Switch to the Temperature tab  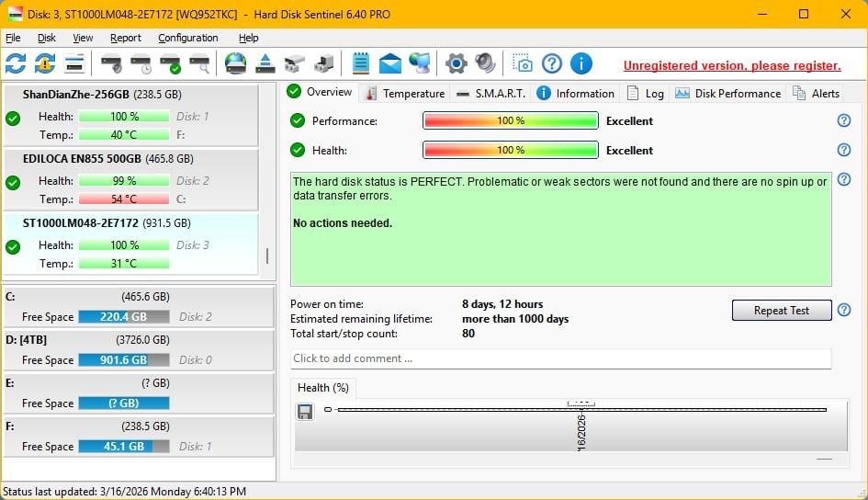pyautogui.click(x=405, y=94)
